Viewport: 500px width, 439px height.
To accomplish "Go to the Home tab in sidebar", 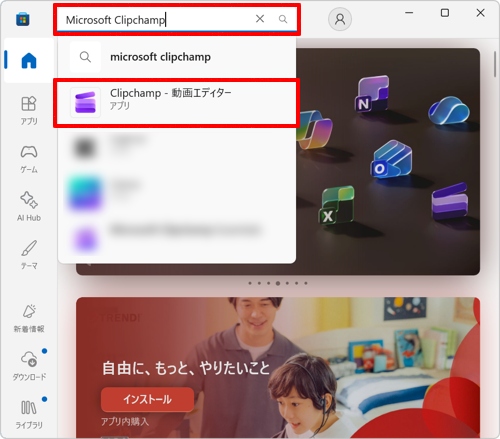I will [29, 60].
